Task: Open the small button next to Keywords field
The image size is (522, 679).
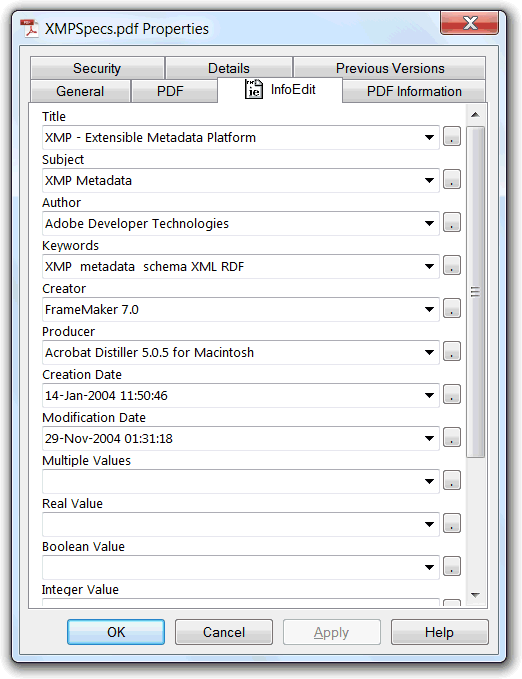Action: [x=451, y=265]
